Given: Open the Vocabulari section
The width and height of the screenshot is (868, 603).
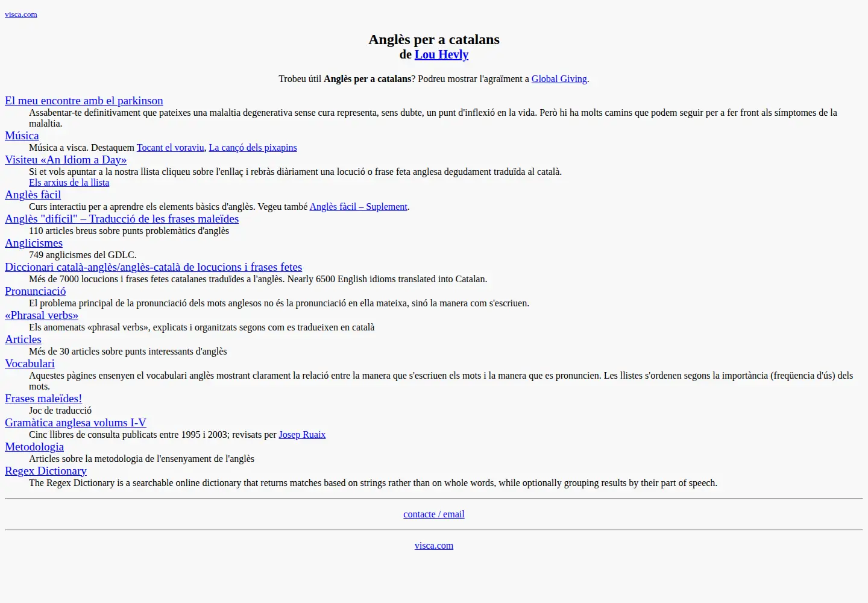Looking at the screenshot, I should 30,364.
